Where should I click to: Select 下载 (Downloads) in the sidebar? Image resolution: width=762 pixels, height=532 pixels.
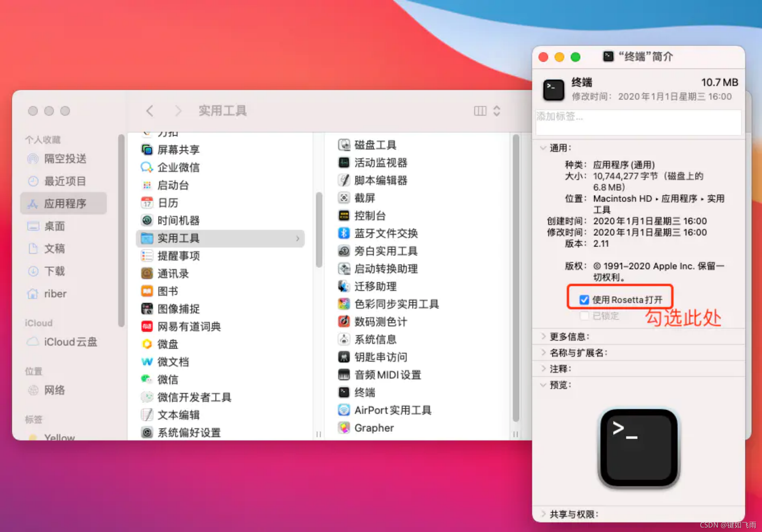click(x=54, y=271)
